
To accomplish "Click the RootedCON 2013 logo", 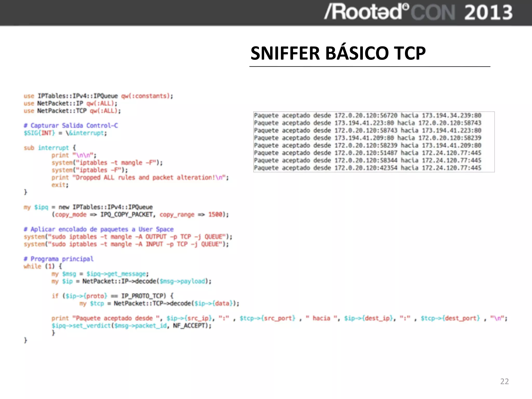I will click(x=418, y=12).
